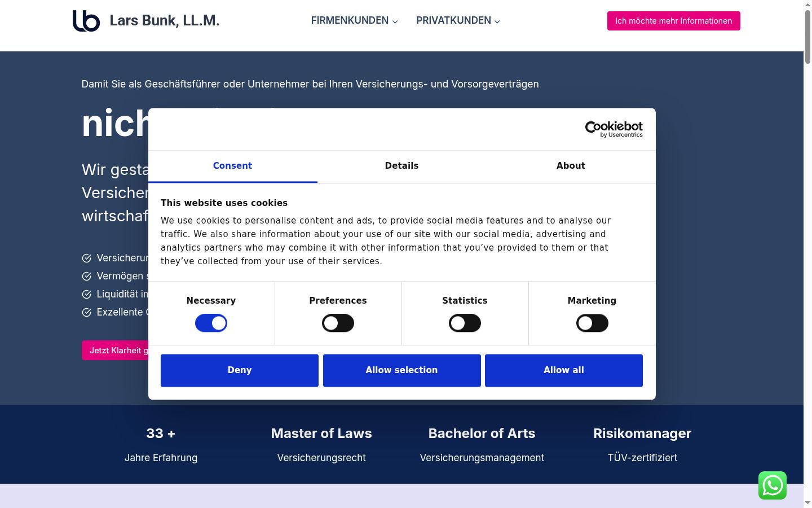Click Allow all cookies button
This screenshot has width=812, height=508.
pyautogui.click(x=564, y=370)
